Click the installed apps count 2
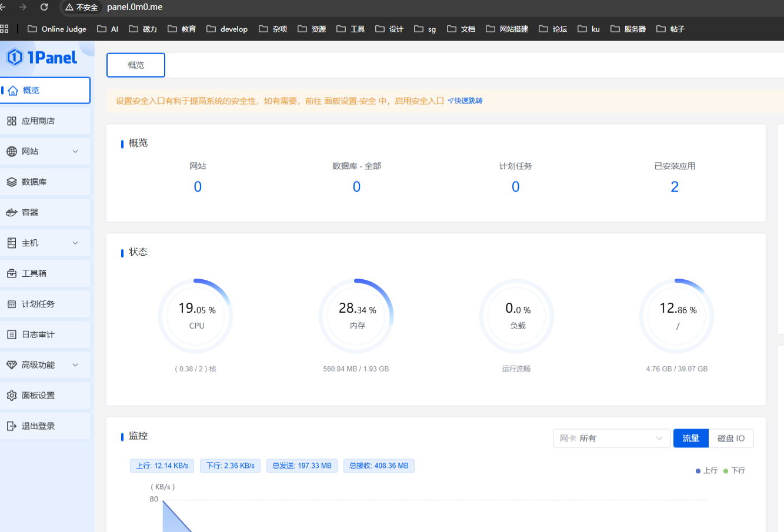Screen dimensions: 784x532 675,187
